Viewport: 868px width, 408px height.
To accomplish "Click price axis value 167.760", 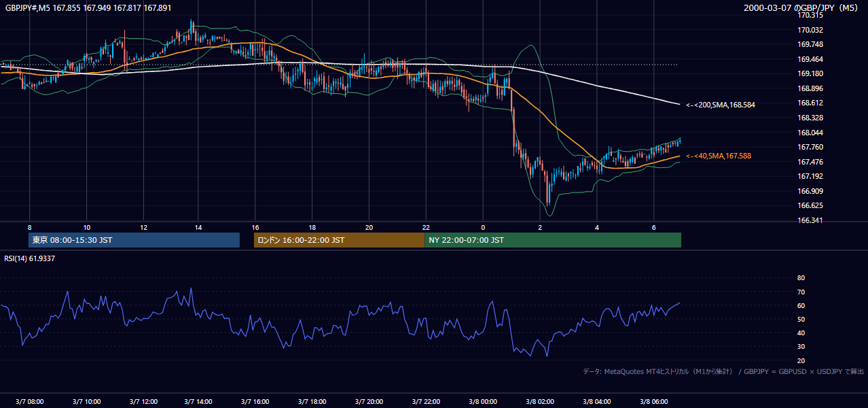I will pyautogui.click(x=811, y=147).
